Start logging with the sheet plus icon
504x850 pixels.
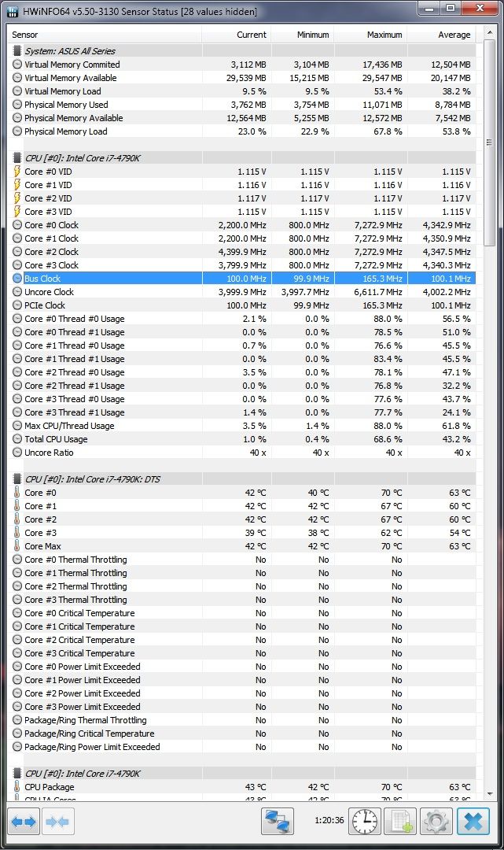400,821
